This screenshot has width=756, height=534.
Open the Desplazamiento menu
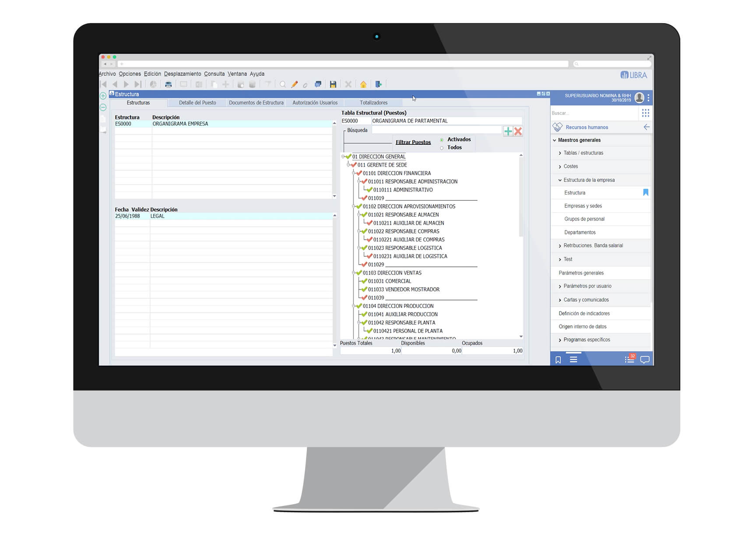(183, 74)
